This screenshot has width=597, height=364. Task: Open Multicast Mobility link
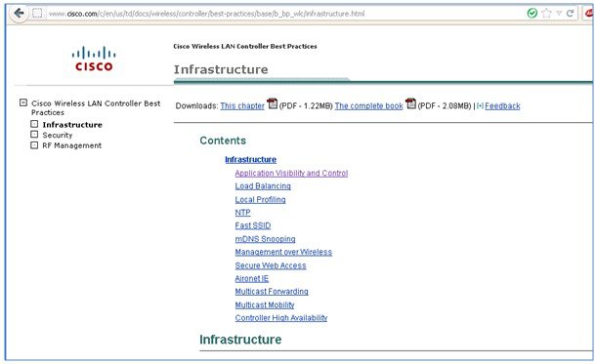click(265, 304)
